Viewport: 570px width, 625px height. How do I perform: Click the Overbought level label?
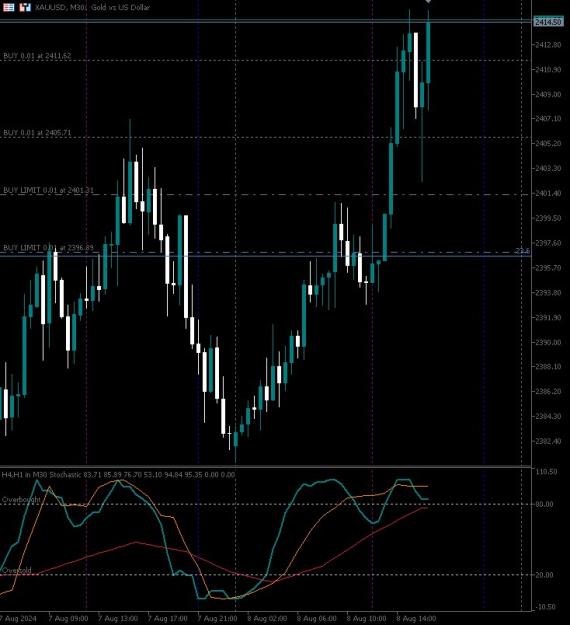tap(21, 499)
